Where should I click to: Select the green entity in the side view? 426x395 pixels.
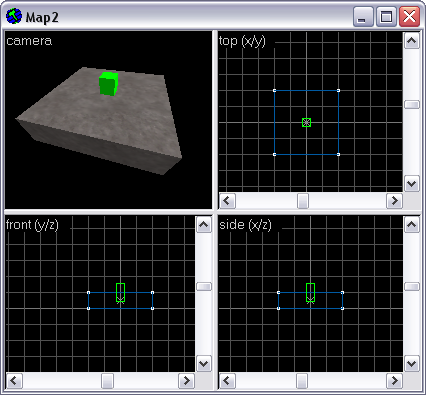pyautogui.click(x=310, y=293)
